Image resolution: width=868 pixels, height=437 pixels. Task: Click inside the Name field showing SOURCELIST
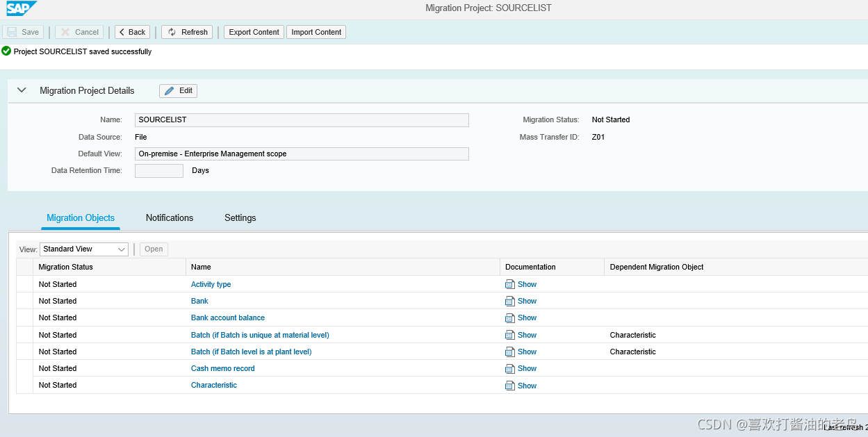tap(302, 119)
